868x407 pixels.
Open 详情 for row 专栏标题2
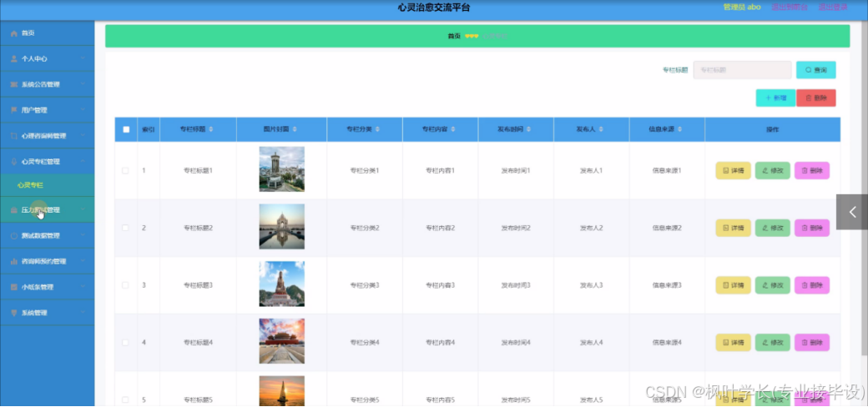pos(733,228)
